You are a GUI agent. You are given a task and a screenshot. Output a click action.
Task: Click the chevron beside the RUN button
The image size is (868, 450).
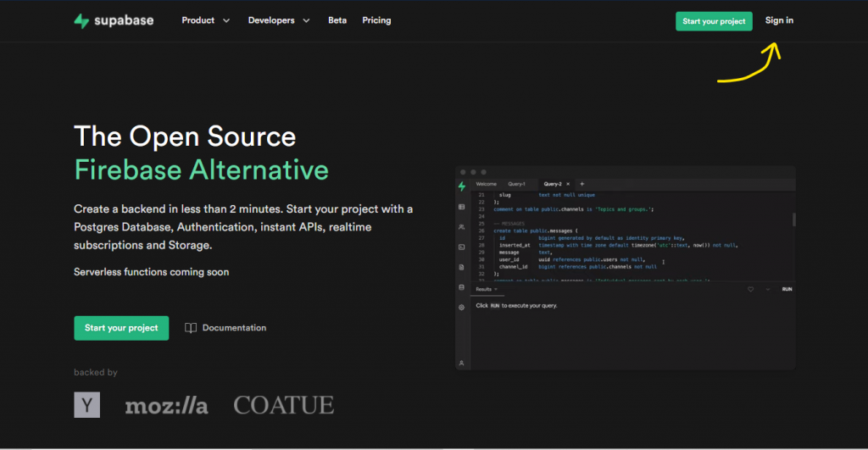click(768, 289)
